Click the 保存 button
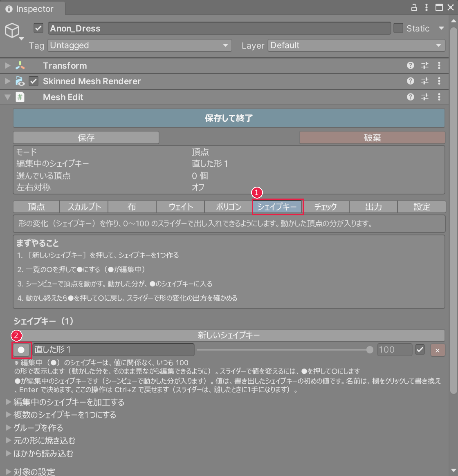Image resolution: width=458 pixels, height=476 pixels. pos(86,138)
